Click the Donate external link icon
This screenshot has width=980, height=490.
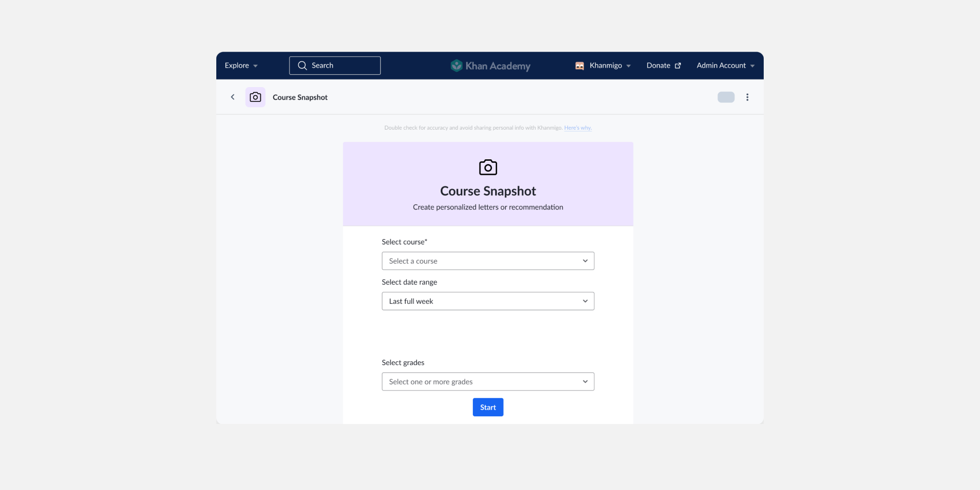pyautogui.click(x=678, y=66)
